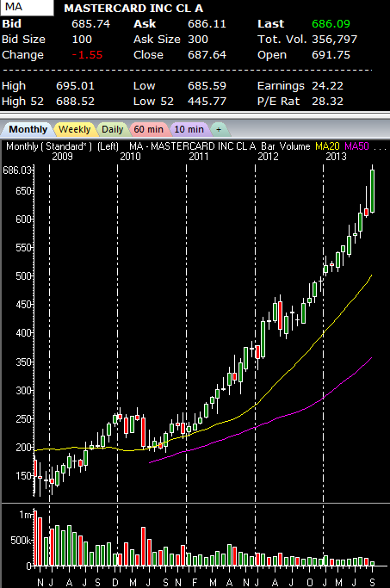390x588 pixels.
Task: Click the MASTERCARD INC CL A title
Action: tap(133, 9)
